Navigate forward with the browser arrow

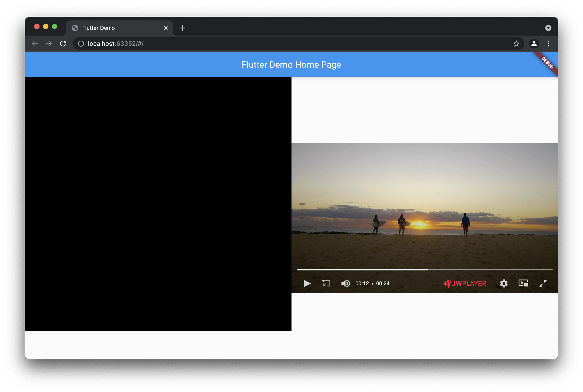point(49,43)
